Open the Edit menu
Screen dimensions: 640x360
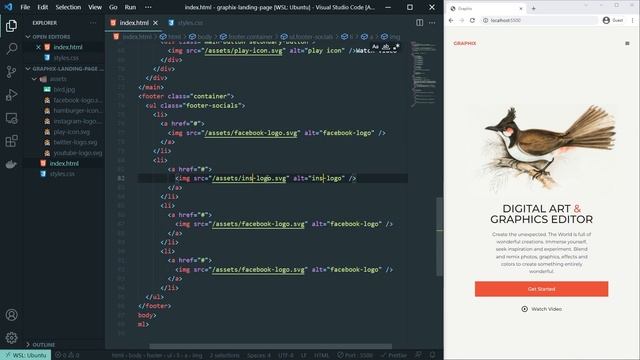42,7
